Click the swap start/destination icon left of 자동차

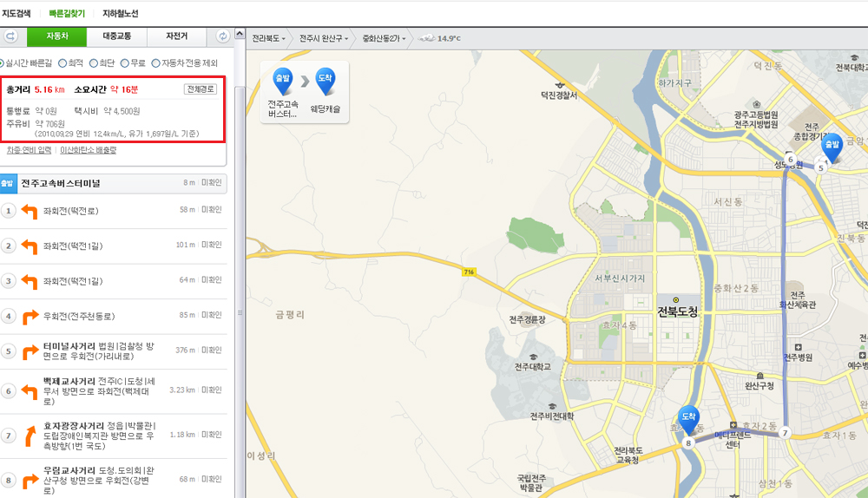tap(10, 36)
